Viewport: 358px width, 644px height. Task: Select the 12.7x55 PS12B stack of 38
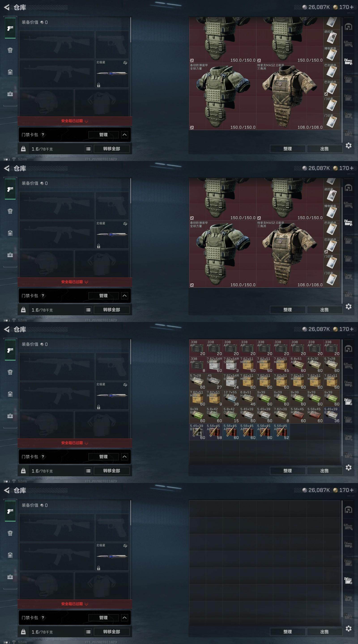point(231,398)
